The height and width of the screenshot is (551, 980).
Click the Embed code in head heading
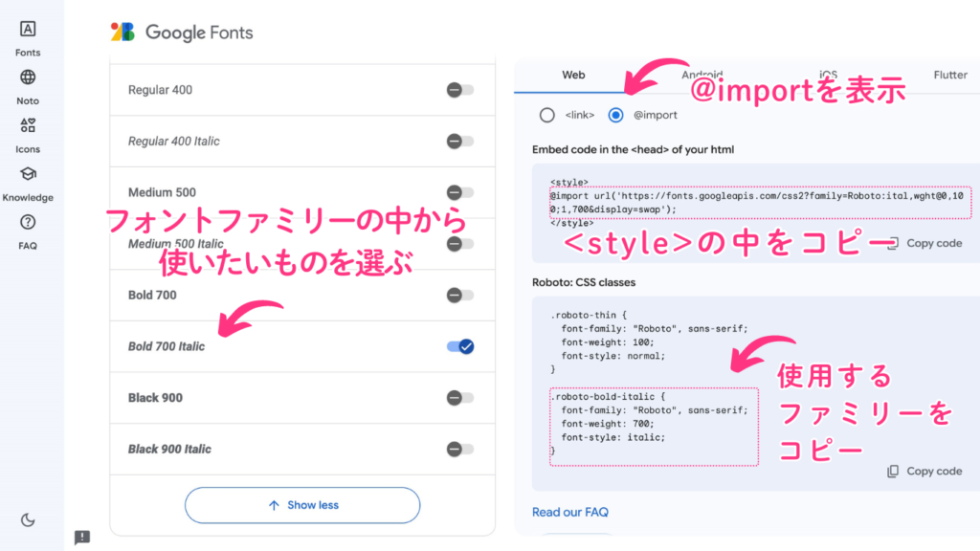(634, 149)
